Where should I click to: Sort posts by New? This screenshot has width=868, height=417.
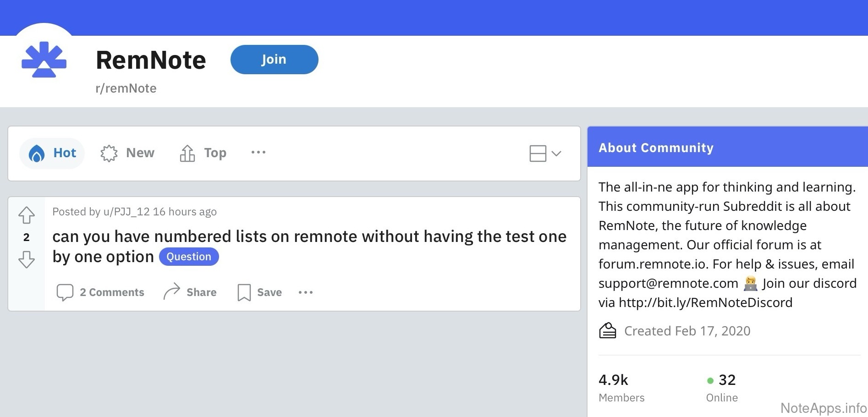(128, 153)
